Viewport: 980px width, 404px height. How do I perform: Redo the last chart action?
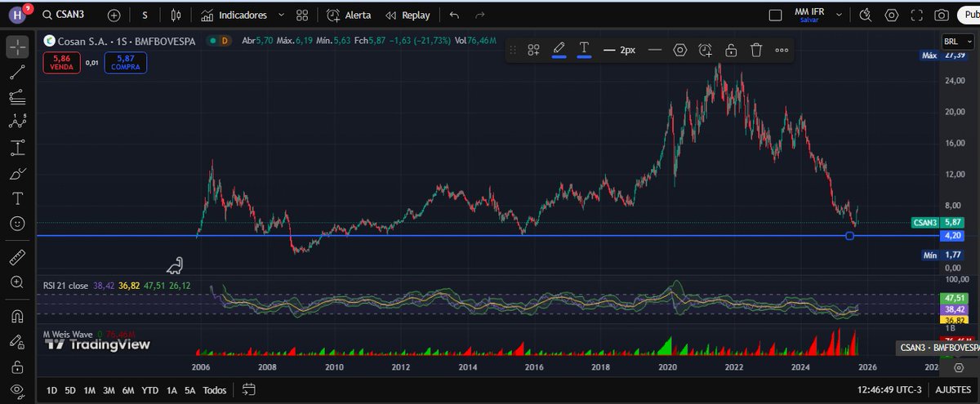pyautogui.click(x=479, y=15)
